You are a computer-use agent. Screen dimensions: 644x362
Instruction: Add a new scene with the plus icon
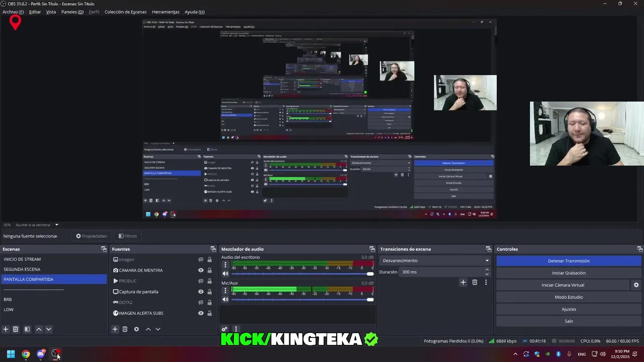[6, 329]
